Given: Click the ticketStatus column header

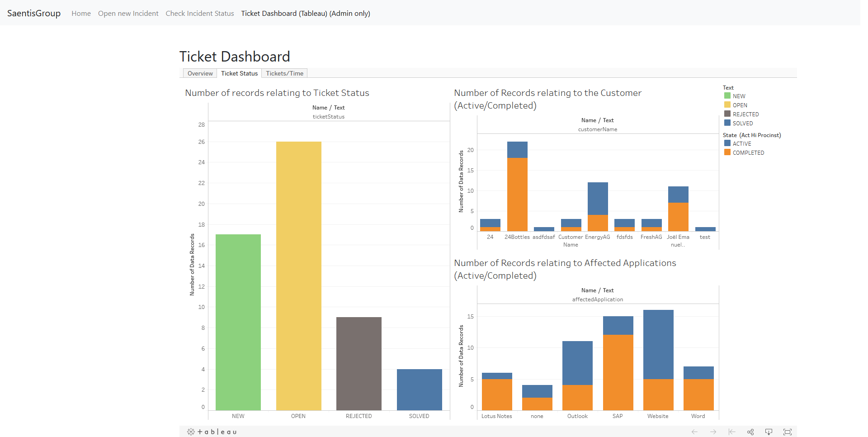Looking at the screenshot, I should click(329, 117).
